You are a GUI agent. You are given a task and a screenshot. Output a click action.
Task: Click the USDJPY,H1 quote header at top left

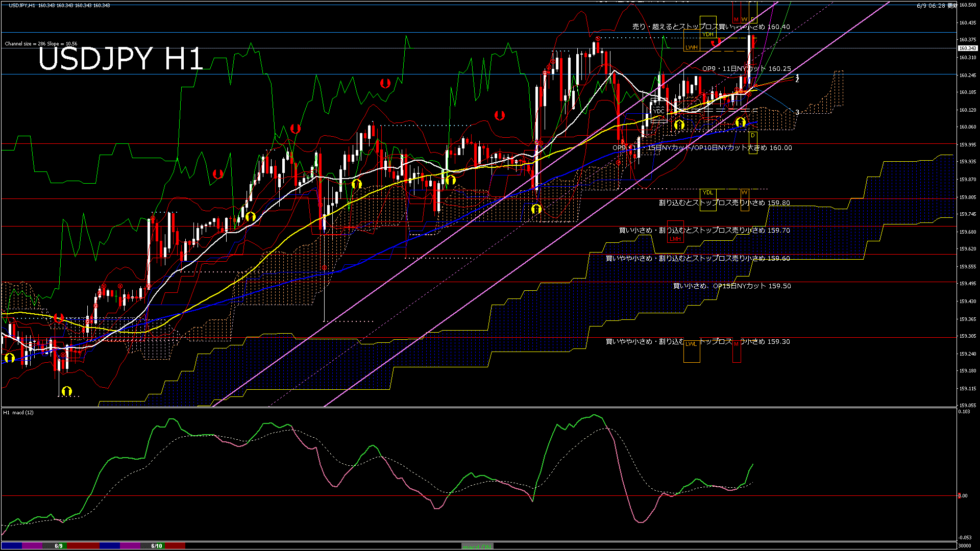[x=59, y=5]
